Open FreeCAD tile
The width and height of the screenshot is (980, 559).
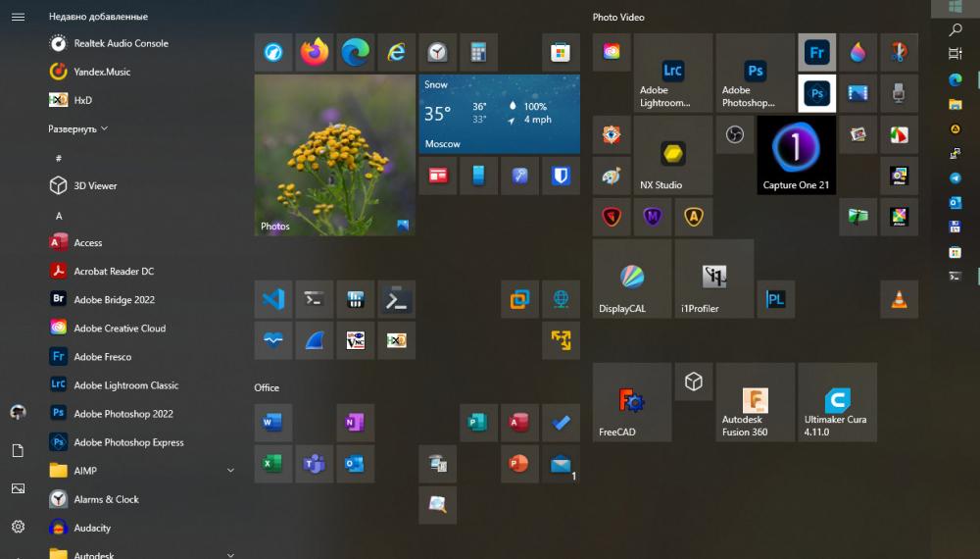(632, 402)
